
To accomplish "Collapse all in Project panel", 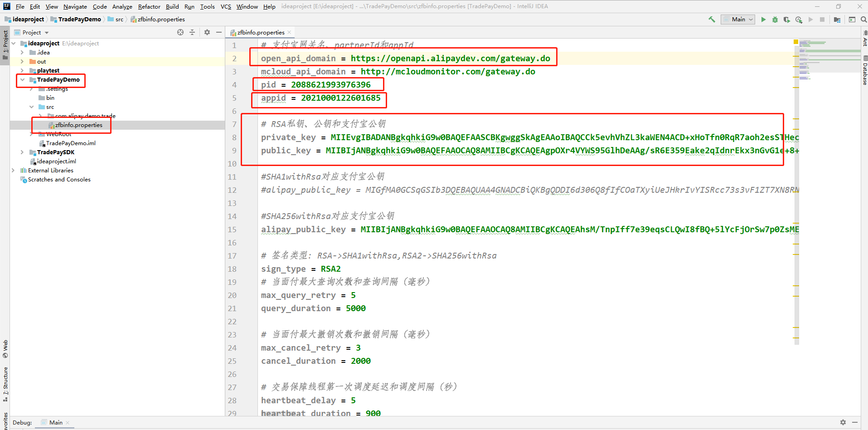I will point(192,32).
